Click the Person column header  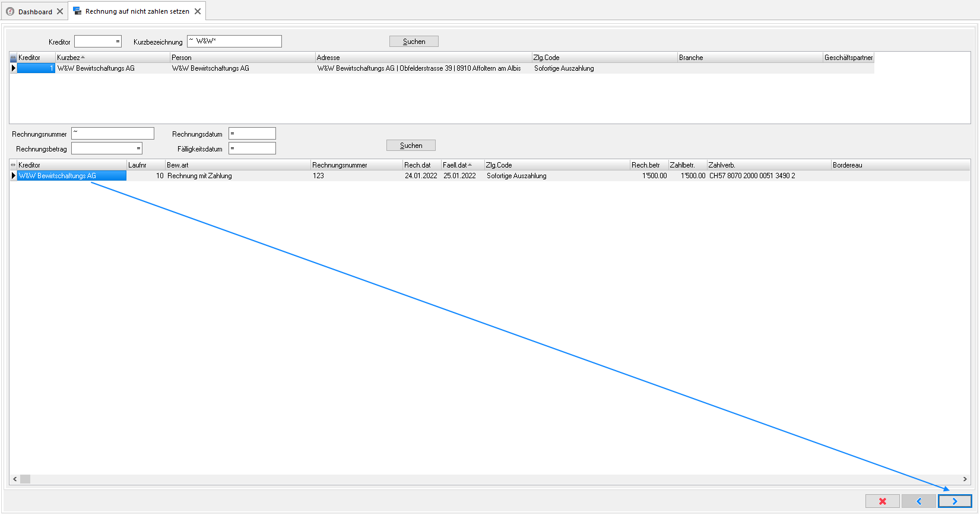tap(242, 58)
